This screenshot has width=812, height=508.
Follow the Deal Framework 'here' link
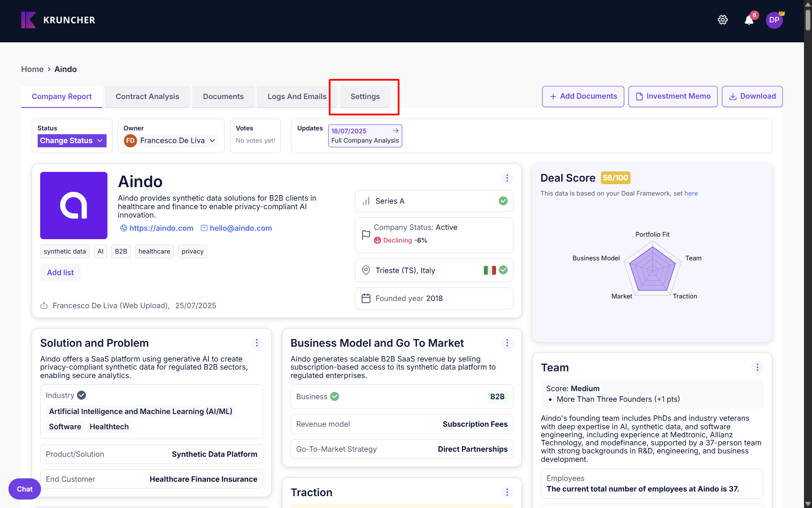(691, 193)
